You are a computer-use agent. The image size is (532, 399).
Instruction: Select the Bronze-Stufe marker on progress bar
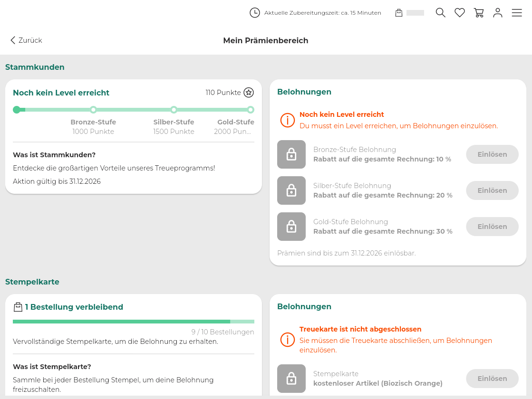click(93, 110)
